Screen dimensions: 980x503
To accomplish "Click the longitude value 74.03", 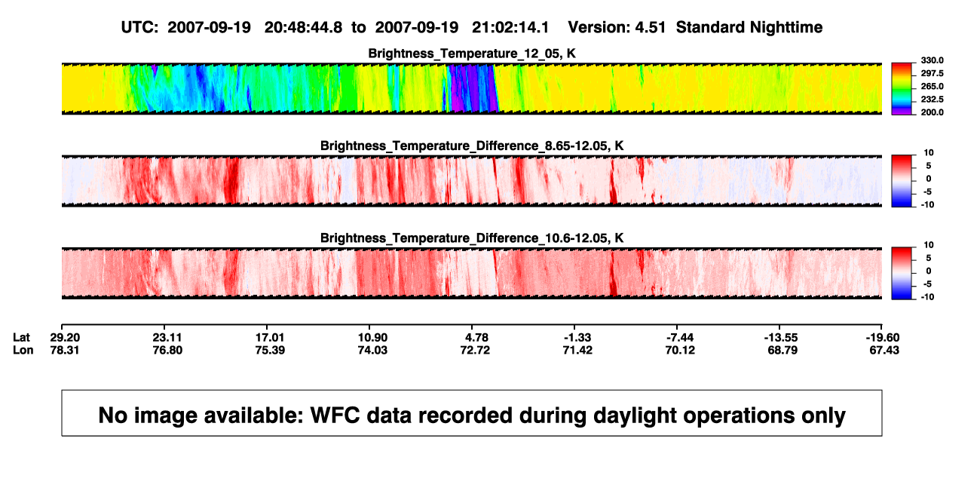I will pyautogui.click(x=372, y=350).
